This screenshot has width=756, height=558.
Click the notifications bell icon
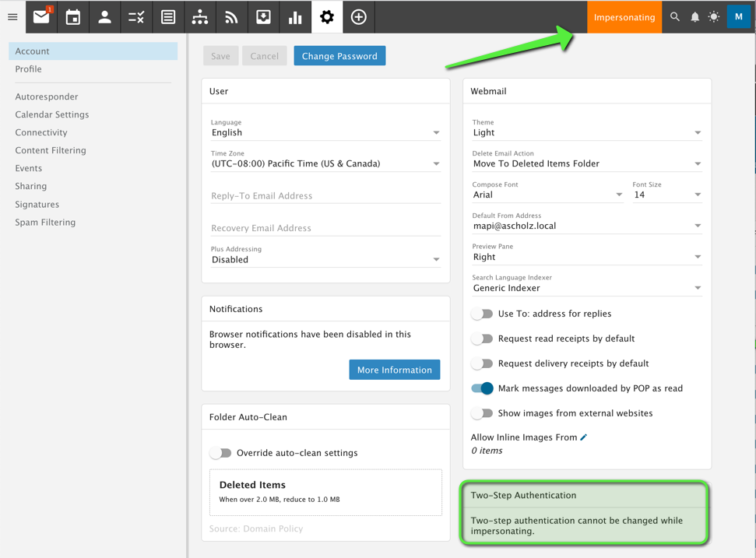pyautogui.click(x=694, y=16)
